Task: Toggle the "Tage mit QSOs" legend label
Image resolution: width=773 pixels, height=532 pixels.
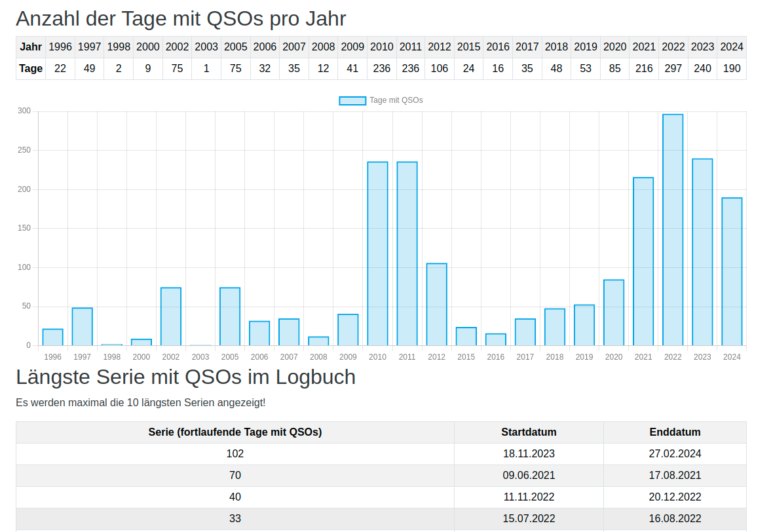Action: (x=396, y=100)
